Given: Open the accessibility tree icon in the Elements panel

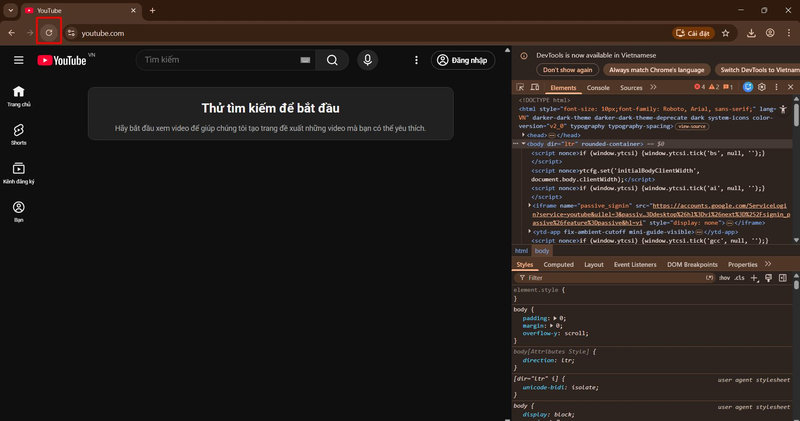Looking at the screenshot, I should coord(783,109).
